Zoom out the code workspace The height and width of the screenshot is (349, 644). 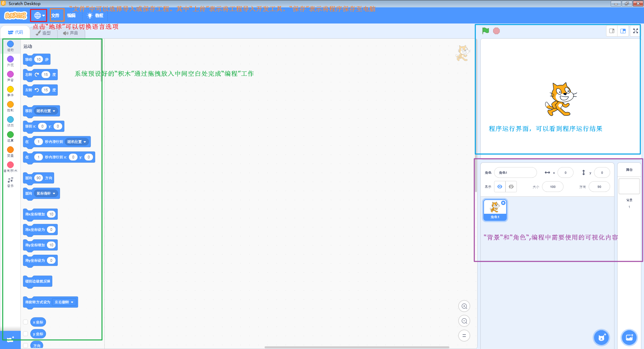pyautogui.click(x=464, y=321)
